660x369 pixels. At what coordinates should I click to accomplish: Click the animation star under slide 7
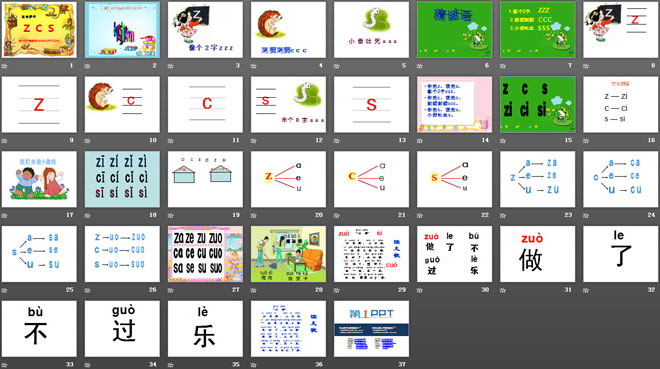[x=503, y=66]
